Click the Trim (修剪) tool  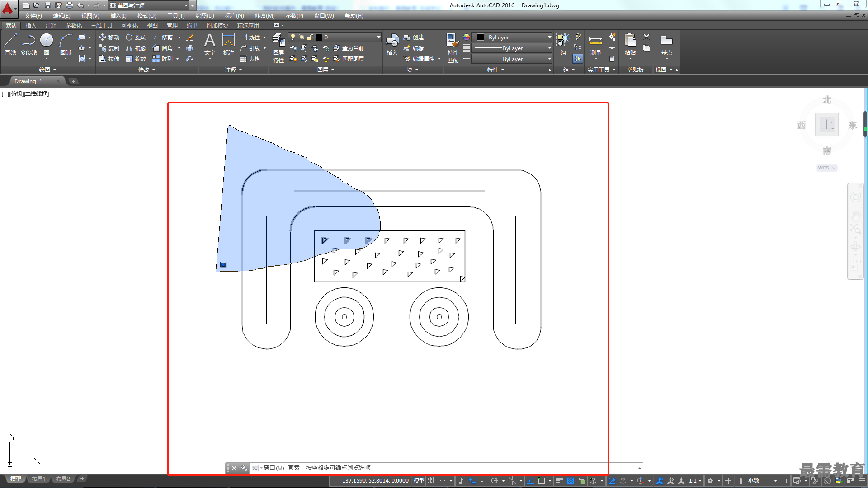(162, 37)
